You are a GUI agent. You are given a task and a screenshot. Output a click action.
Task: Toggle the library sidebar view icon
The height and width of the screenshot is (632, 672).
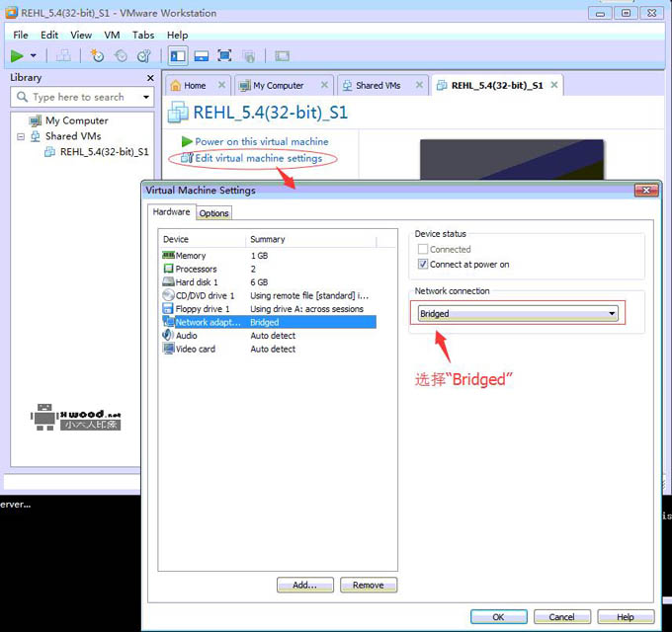[x=178, y=55]
